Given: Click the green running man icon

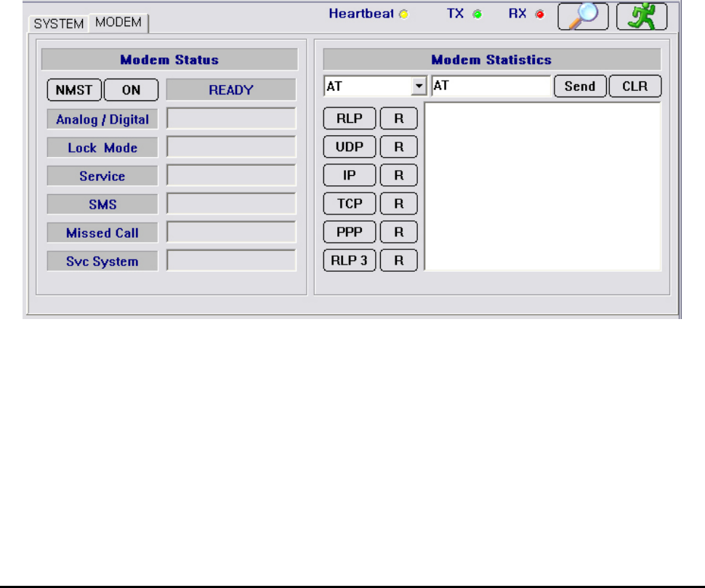Looking at the screenshot, I should click(642, 16).
